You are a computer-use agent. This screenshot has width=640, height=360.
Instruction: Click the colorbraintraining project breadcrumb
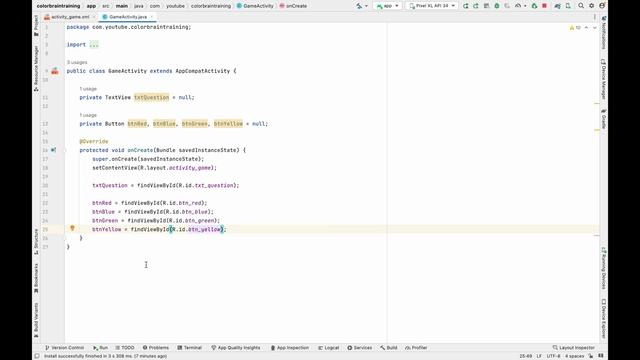click(x=58, y=6)
